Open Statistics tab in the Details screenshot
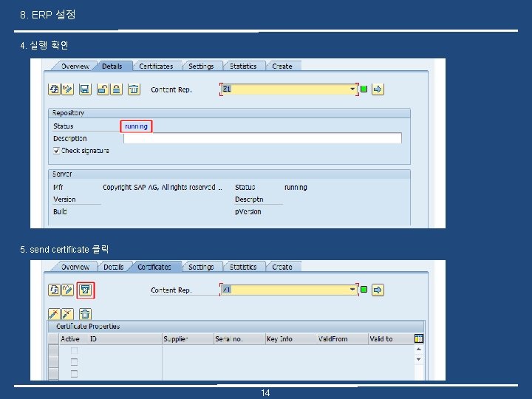Screen dimensions: 532x399 [x=243, y=66]
